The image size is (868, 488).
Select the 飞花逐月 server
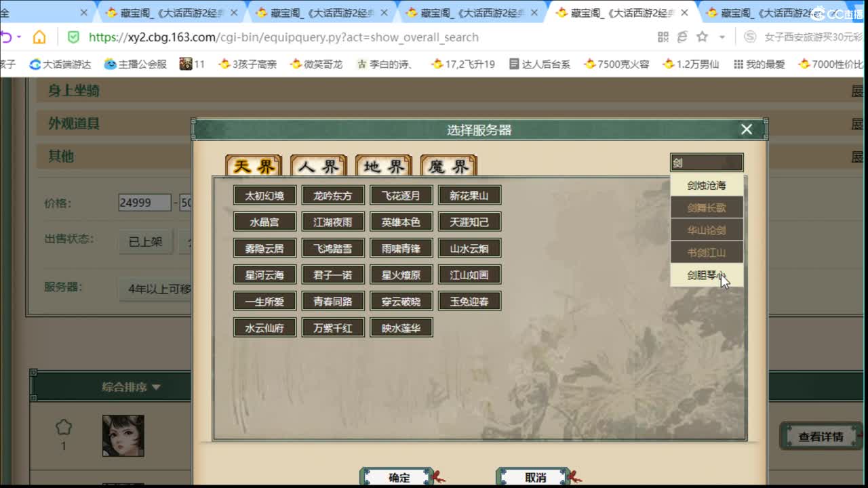(401, 195)
